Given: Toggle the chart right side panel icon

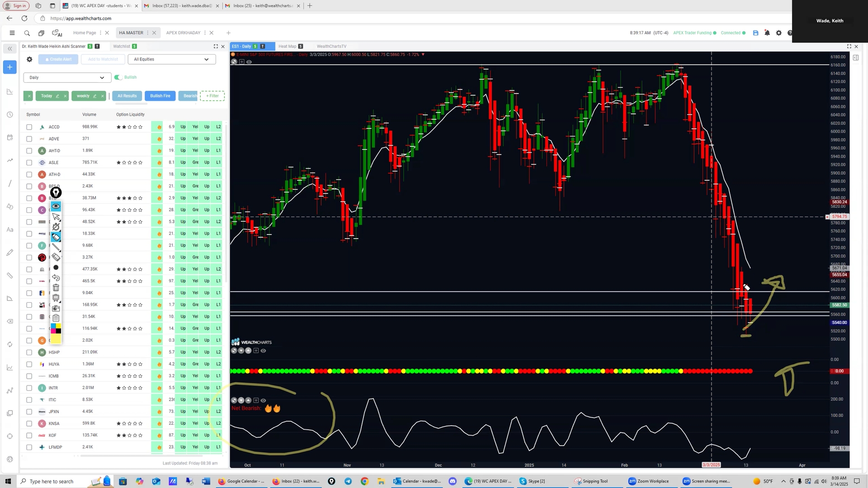Looking at the screenshot, I should [x=856, y=57].
